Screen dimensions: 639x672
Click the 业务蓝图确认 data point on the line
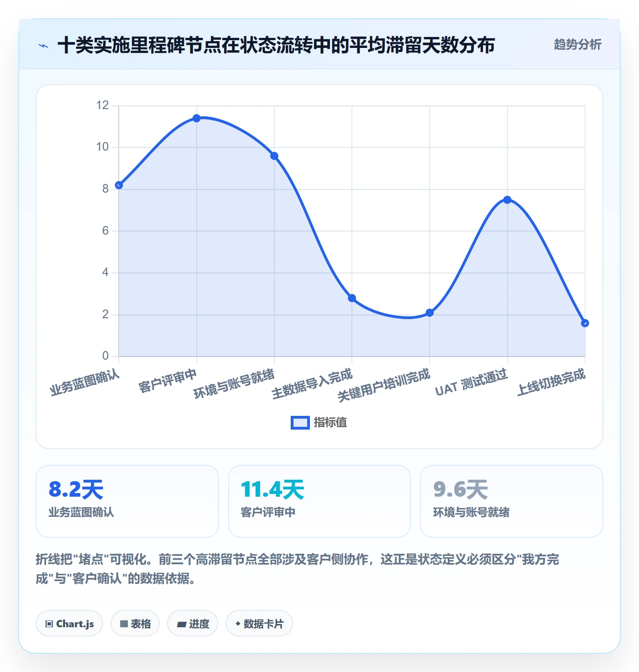119,185
